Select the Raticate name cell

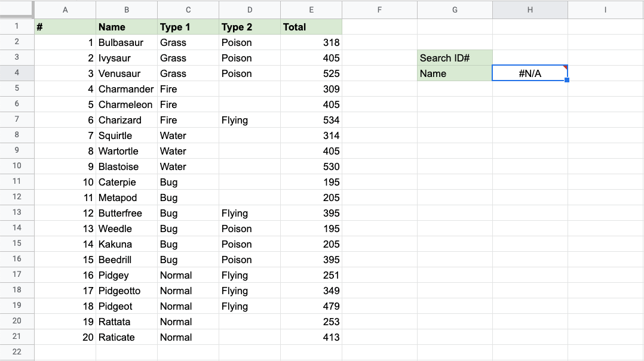(126, 337)
